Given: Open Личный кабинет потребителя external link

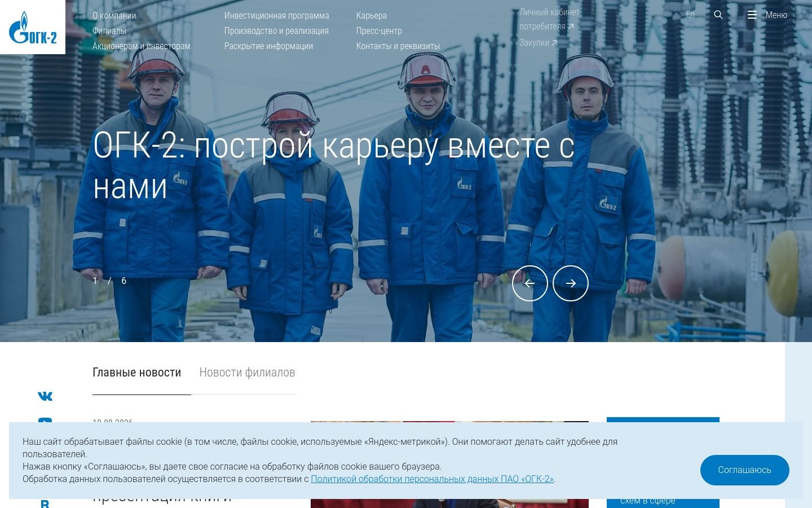Looking at the screenshot, I should pyautogui.click(x=549, y=19).
